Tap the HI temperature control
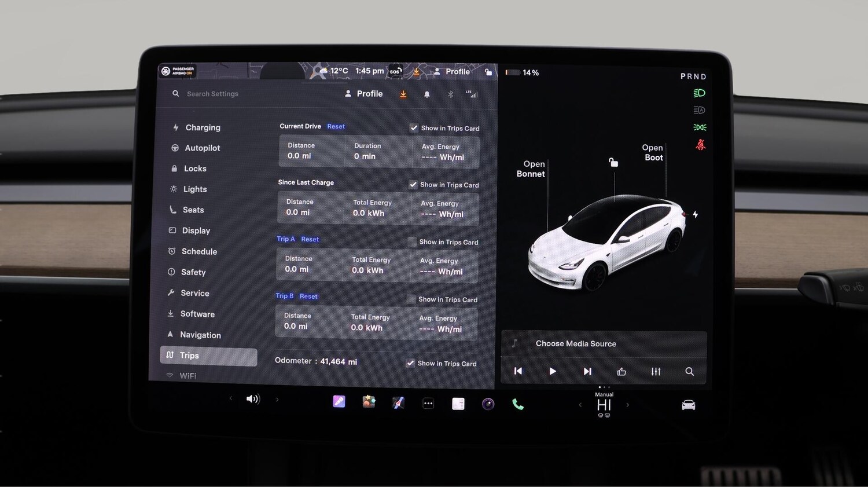Screen dimensions: 868x487 click(x=604, y=405)
